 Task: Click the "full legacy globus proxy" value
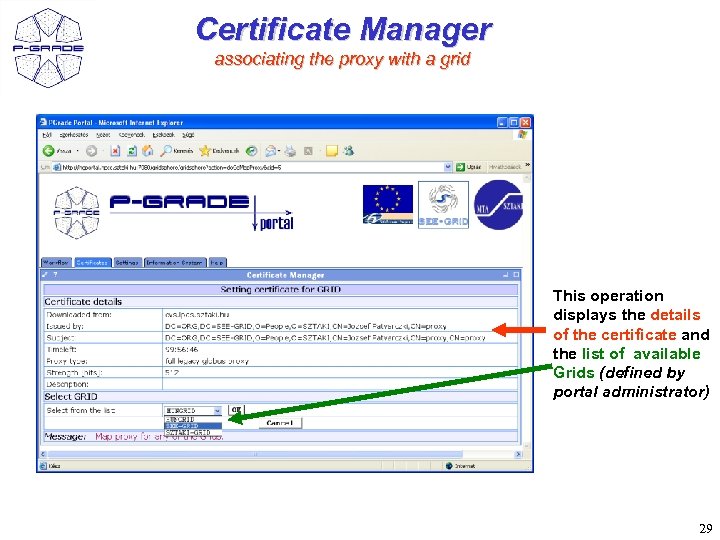[x=207, y=361]
